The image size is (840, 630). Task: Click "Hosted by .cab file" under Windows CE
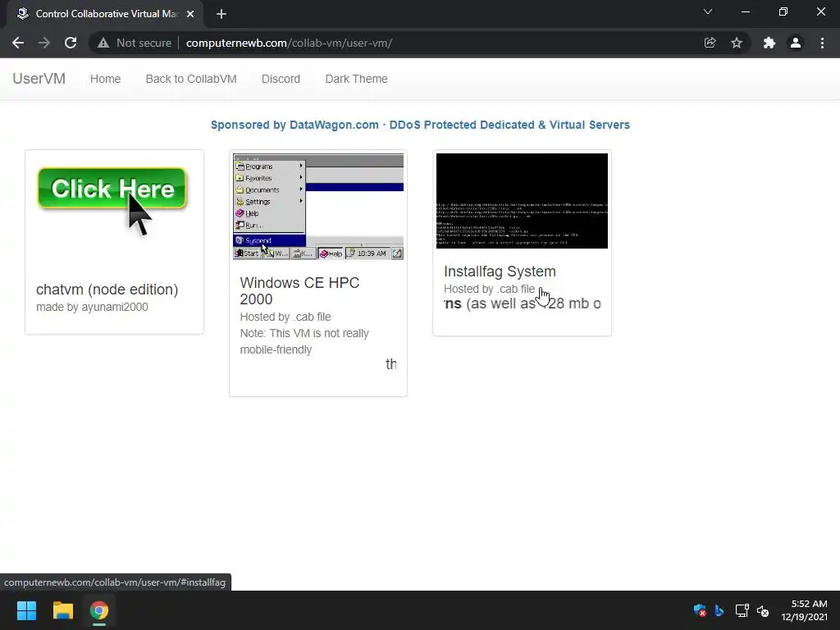[285, 317]
